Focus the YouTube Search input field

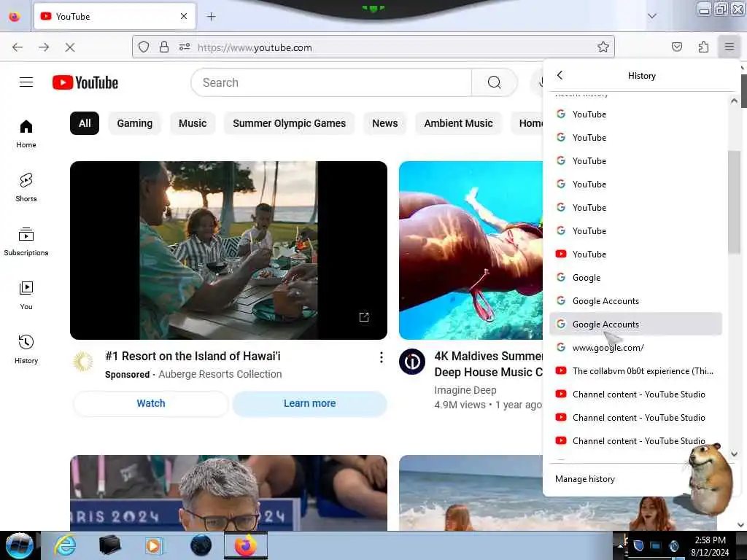[332, 82]
